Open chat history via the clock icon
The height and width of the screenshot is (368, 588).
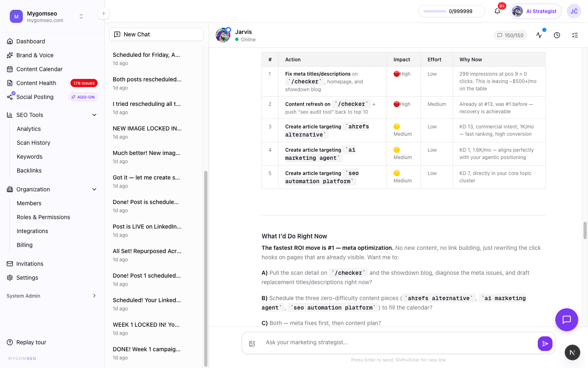[x=557, y=35]
